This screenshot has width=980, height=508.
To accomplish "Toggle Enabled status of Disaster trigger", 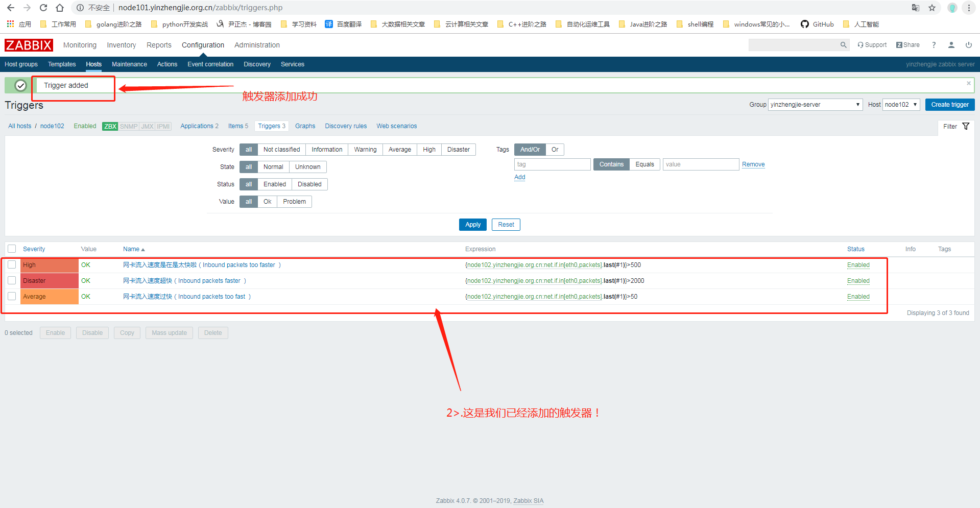I will pyautogui.click(x=858, y=281).
